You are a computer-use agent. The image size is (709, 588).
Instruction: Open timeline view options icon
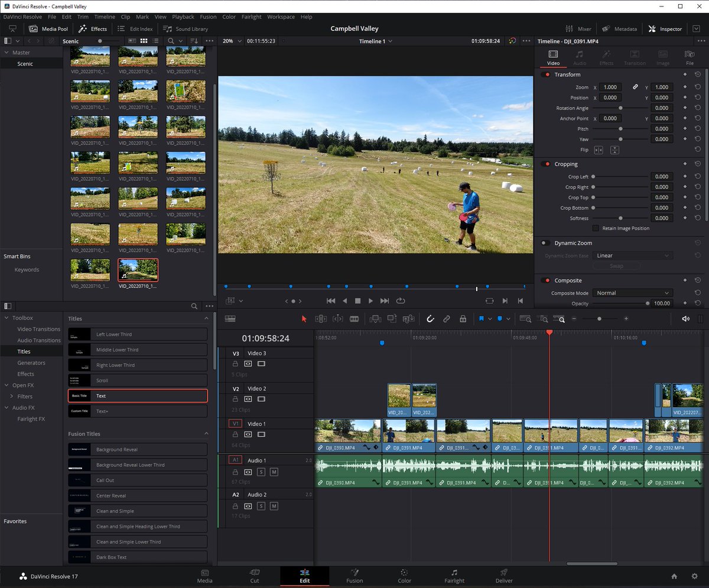[x=230, y=319]
